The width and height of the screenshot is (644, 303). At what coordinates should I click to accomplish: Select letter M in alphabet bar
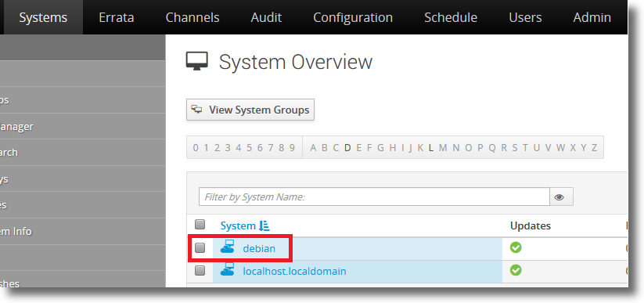click(x=443, y=148)
